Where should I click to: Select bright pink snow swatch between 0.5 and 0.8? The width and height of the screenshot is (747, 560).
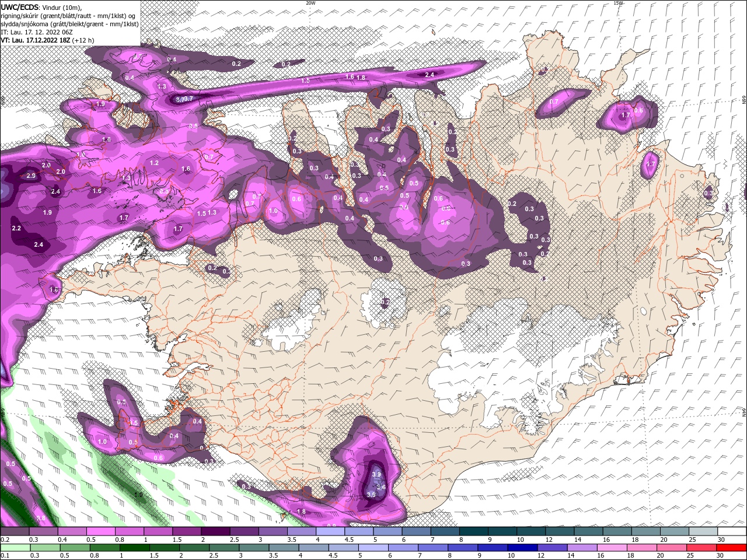point(100,531)
